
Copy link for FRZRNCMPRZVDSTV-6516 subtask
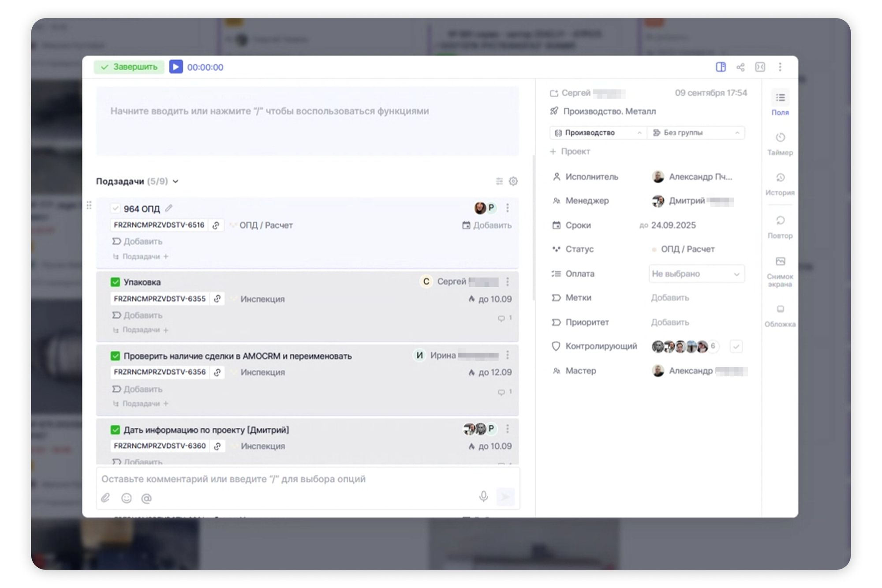[216, 225]
